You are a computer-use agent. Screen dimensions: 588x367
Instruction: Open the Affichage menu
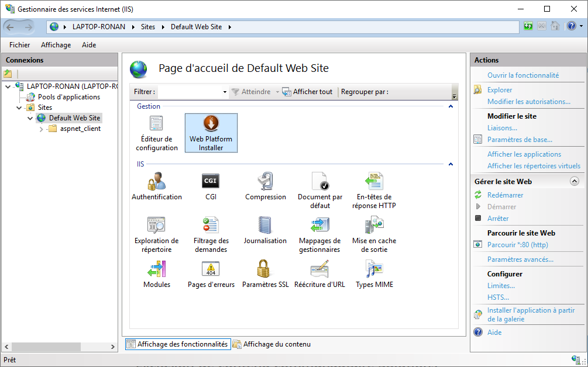click(56, 44)
